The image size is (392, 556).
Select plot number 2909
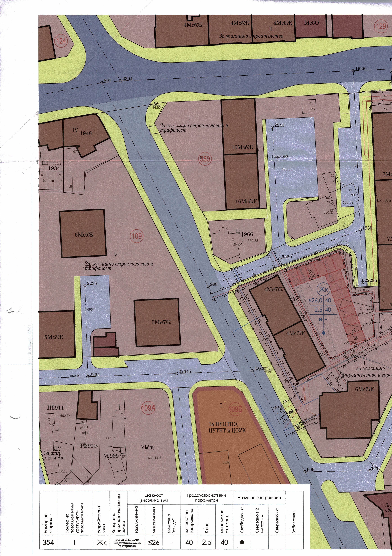click(113, 456)
